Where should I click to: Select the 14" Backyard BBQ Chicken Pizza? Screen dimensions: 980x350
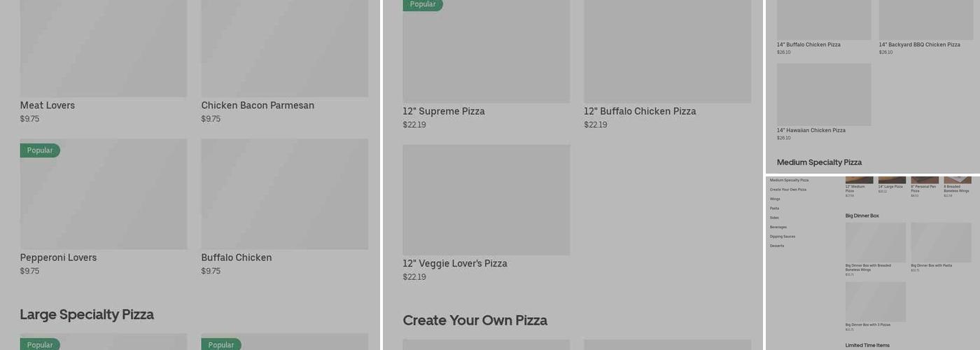925,21
